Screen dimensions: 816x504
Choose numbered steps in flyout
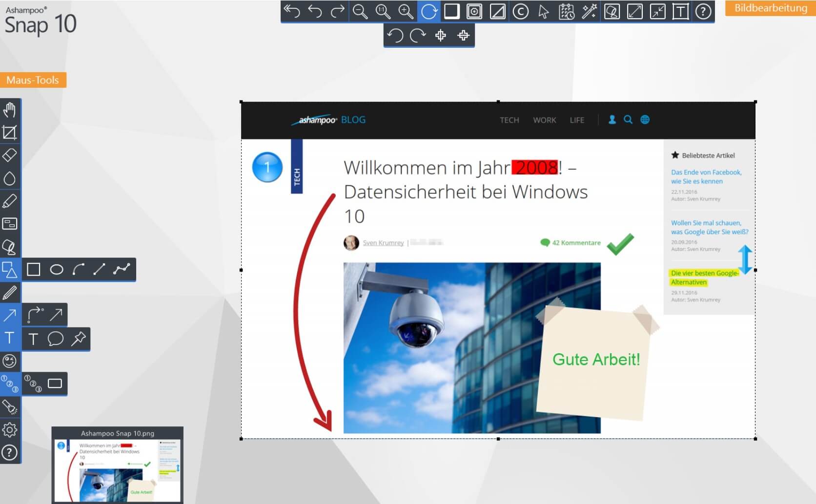point(33,383)
